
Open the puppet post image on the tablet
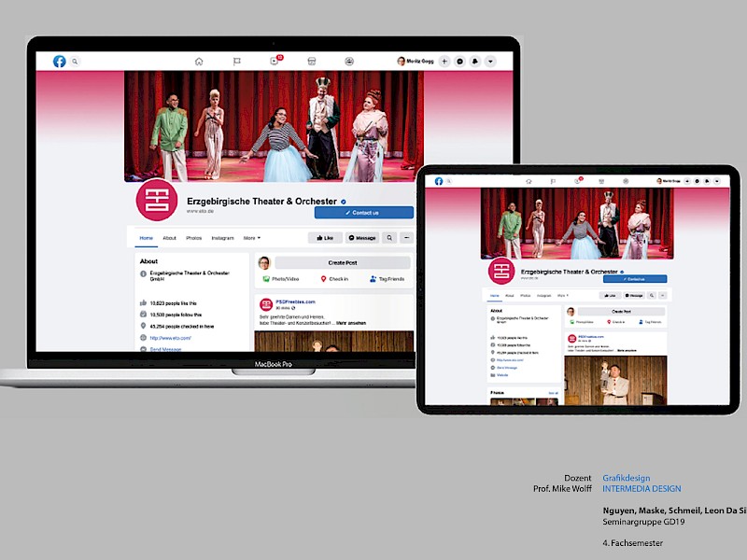[615, 380]
